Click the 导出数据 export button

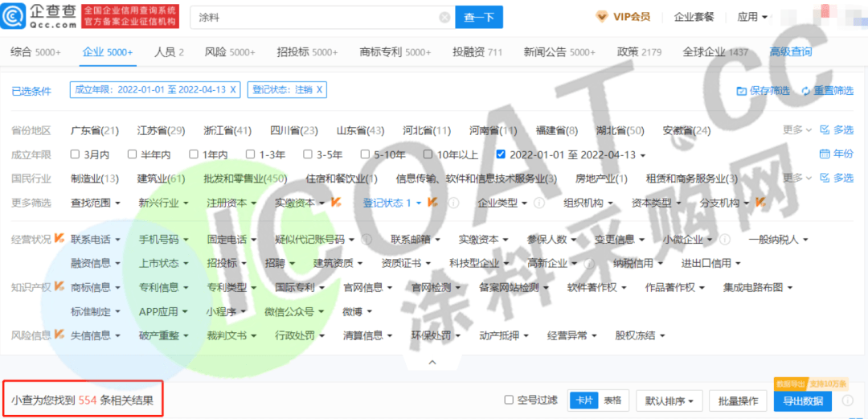[802, 401]
